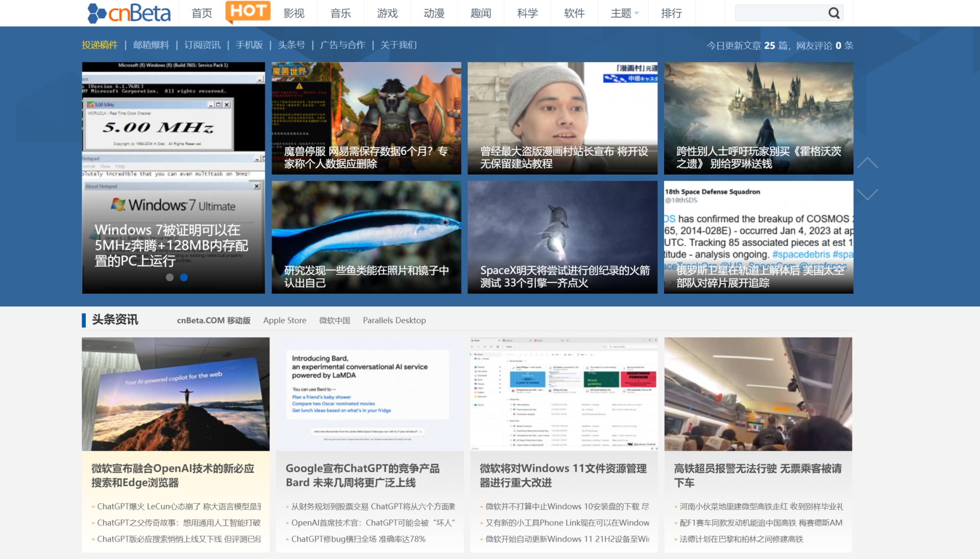This screenshot has width=980, height=559.
Task: Click into the search input field
Action: click(x=781, y=13)
